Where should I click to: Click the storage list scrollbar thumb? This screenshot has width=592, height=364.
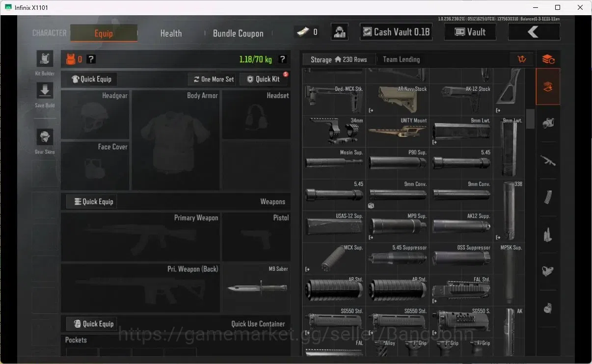tap(530, 119)
